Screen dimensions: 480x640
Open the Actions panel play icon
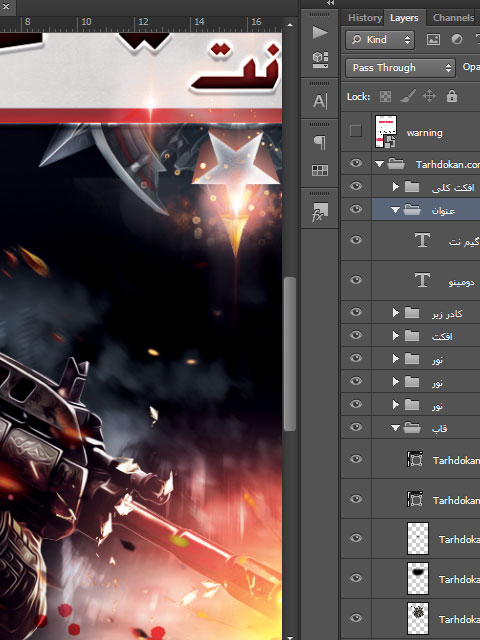coord(320,32)
